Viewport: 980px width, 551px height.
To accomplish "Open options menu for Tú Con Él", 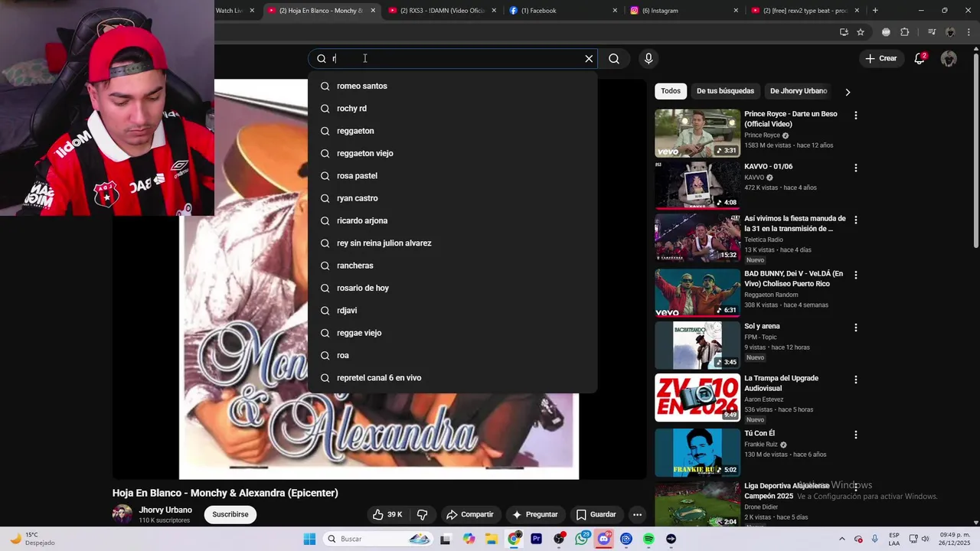I will 856,435.
